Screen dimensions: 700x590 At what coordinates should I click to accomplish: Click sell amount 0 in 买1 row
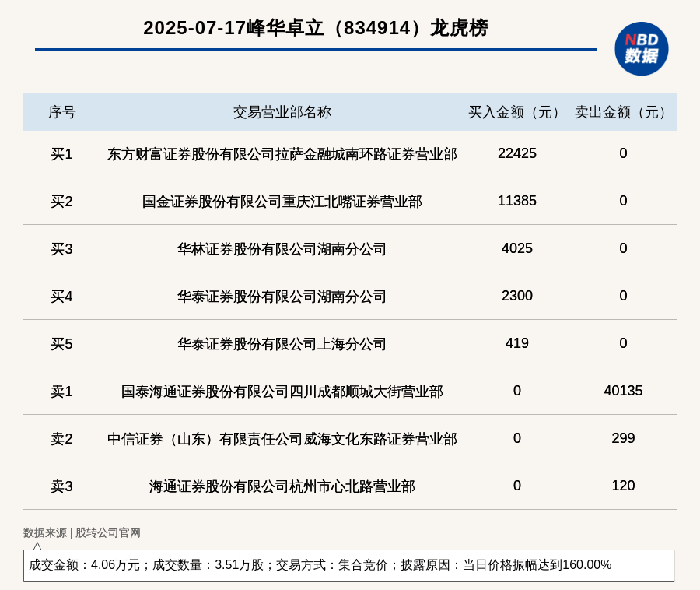[x=623, y=153]
